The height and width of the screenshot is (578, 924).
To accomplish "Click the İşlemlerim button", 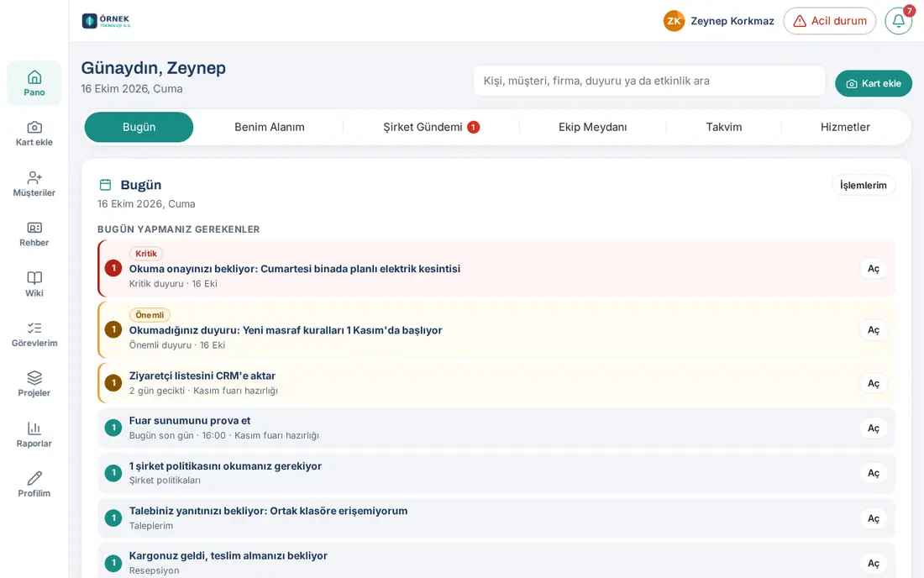I will point(864,185).
